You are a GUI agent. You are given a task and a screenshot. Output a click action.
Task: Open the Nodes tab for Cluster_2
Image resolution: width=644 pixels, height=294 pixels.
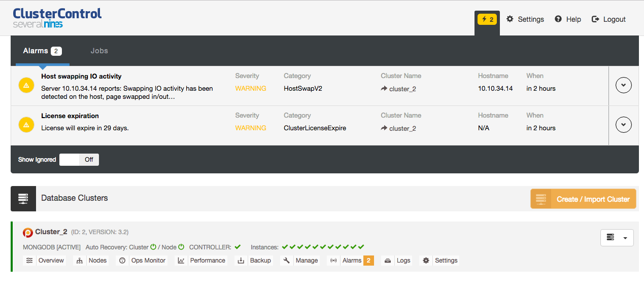tap(98, 261)
